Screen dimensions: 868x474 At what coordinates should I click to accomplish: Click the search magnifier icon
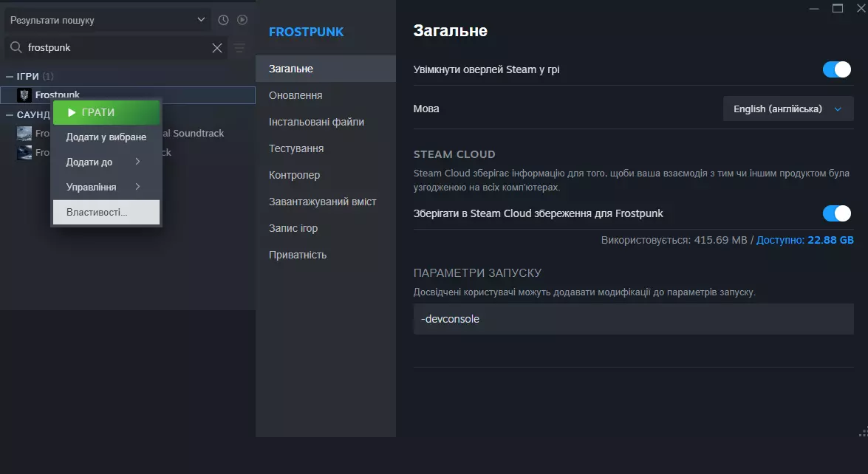point(16,47)
